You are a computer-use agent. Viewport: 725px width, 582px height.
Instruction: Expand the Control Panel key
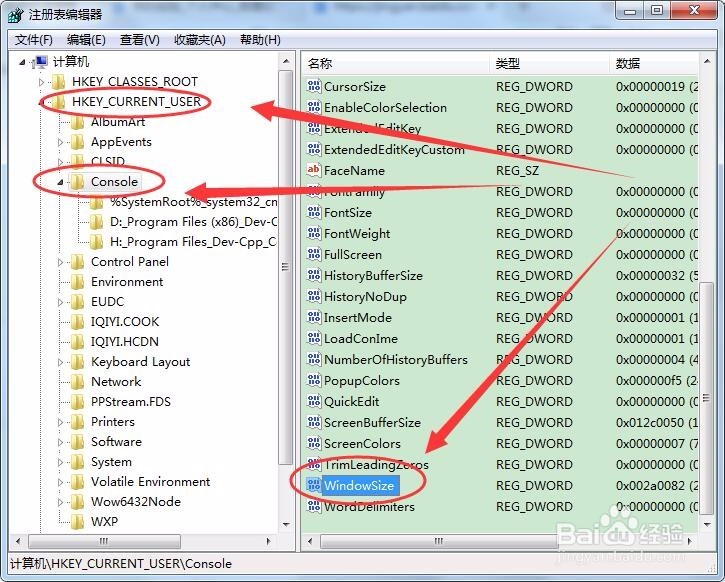60,262
